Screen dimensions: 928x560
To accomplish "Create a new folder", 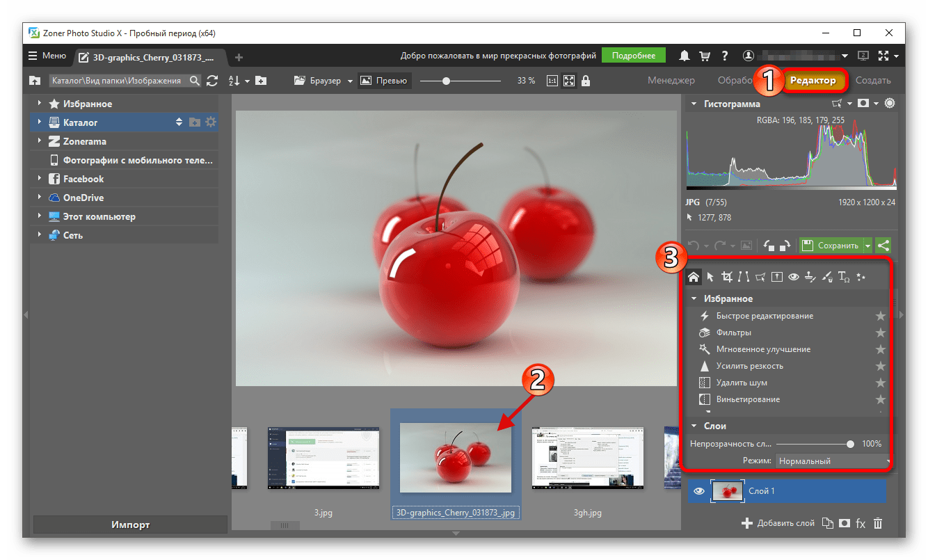I will point(261,81).
